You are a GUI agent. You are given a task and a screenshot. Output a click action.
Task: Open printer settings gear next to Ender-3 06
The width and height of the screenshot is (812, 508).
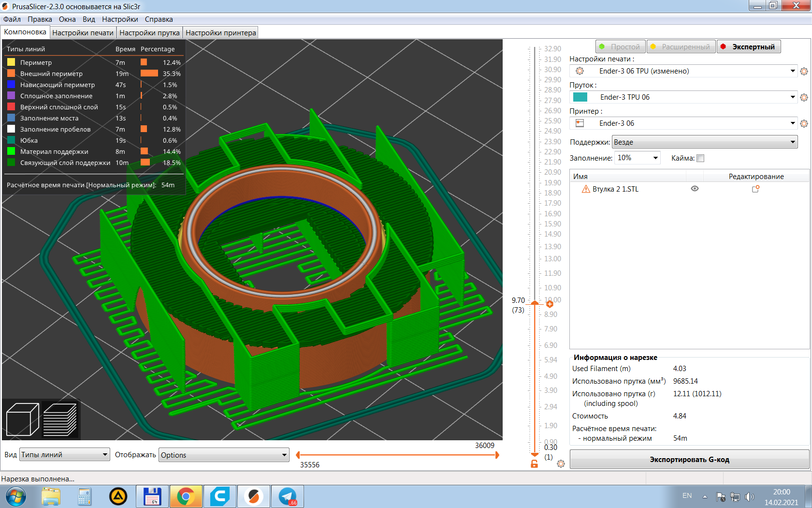point(804,123)
